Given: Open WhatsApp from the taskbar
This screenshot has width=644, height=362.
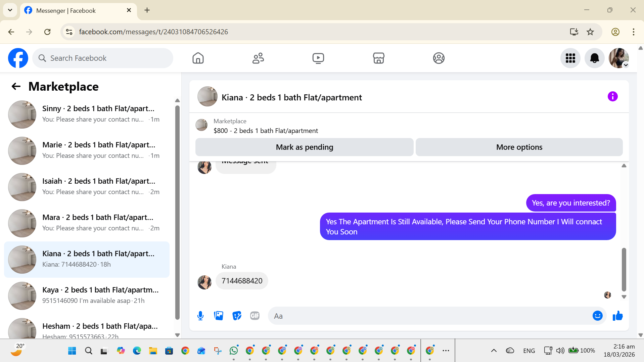Looking at the screenshot, I should pos(234,351).
